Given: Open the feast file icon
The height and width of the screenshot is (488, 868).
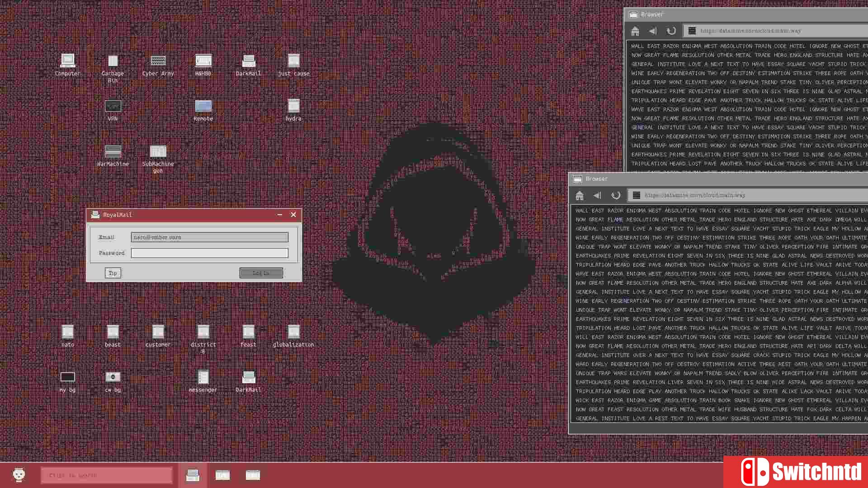Looking at the screenshot, I should [248, 336].
